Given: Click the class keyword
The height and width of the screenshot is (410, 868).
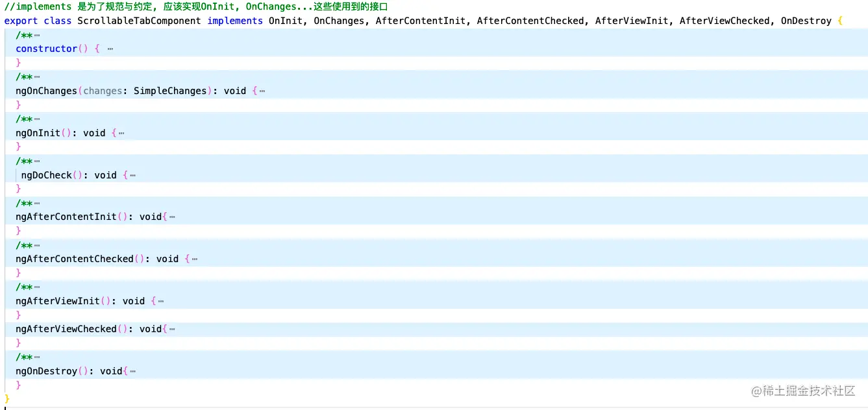Looking at the screenshot, I should point(58,21).
